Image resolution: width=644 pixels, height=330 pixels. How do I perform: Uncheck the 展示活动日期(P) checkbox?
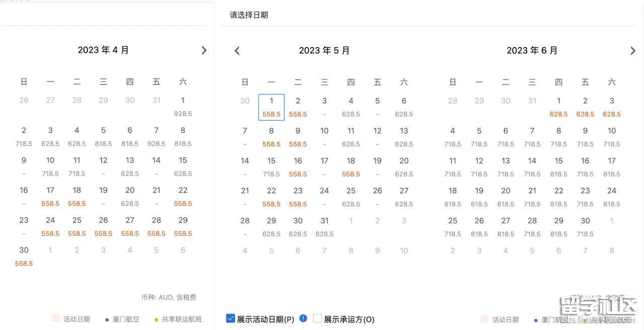point(231,318)
